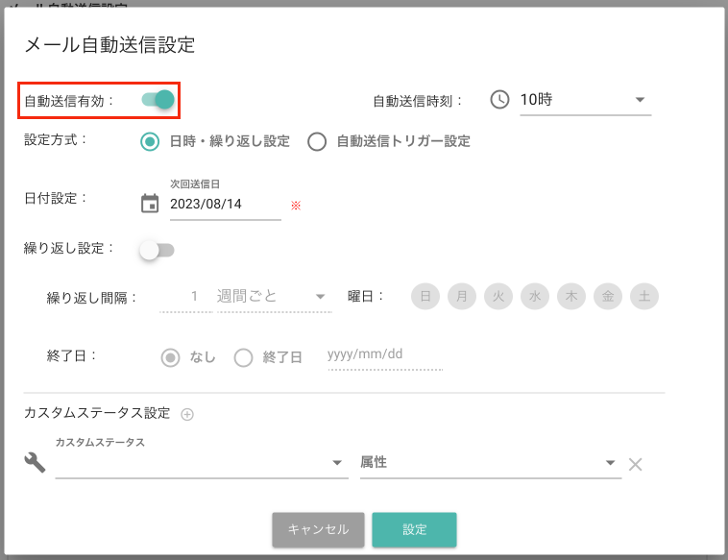Click the キャンセル button
The height and width of the screenshot is (560, 728).
click(x=318, y=529)
